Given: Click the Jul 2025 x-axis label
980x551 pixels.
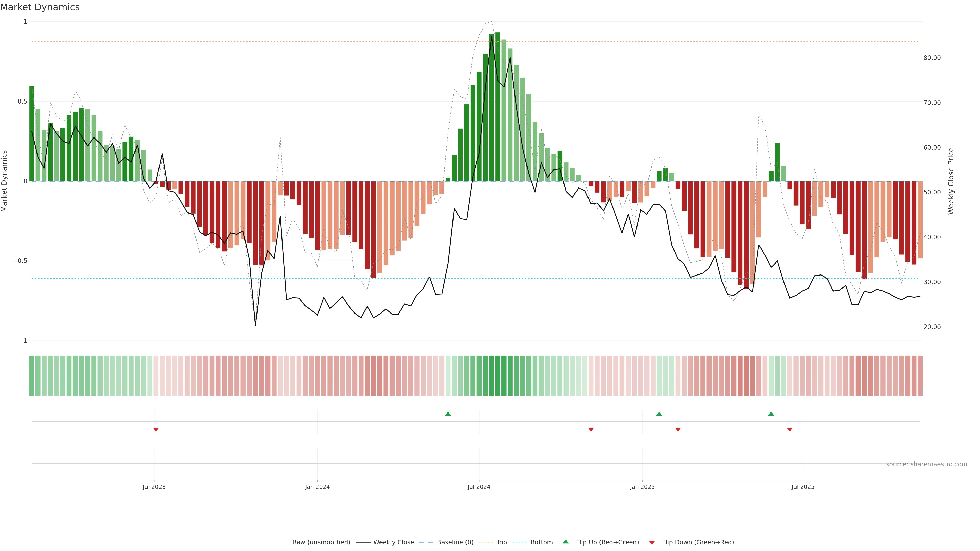Looking at the screenshot, I should point(803,487).
